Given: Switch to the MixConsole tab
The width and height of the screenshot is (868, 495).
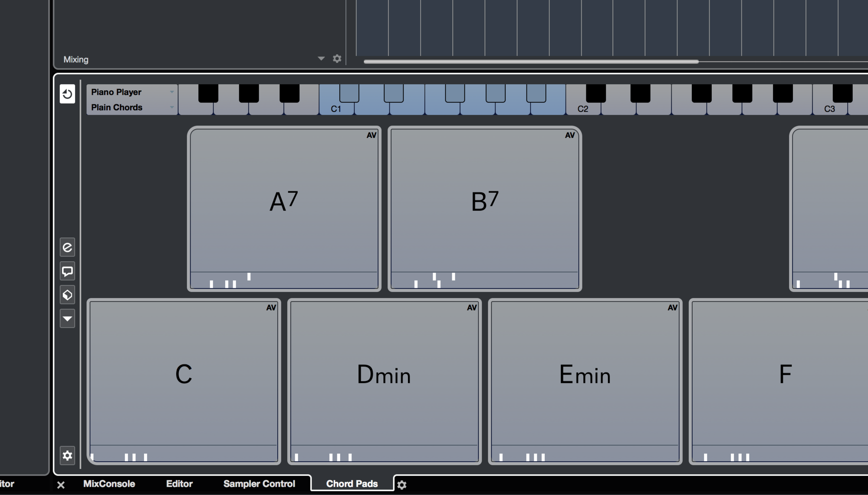Looking at the screenshot, I should pos(109,484).
